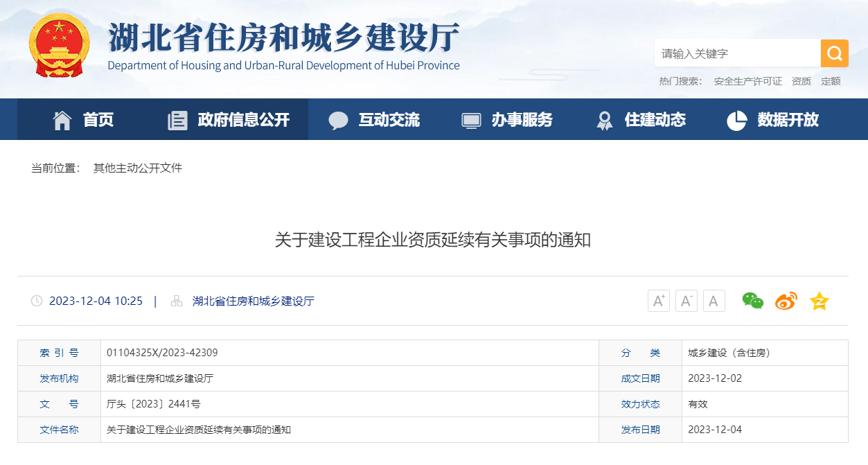The image size is (868, 465).
Task: Click the ribbon badge icon beside 住建动态
Action: point(605,121)
